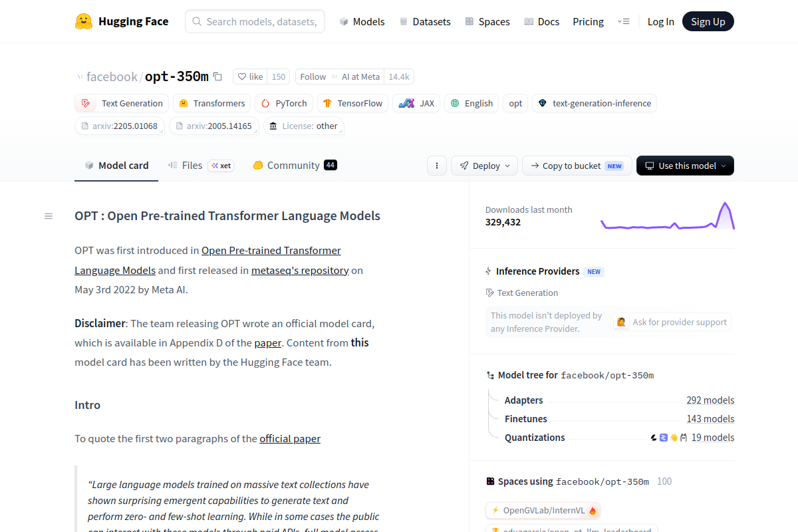
Task: Click the Text Generation inference task label
Action: pyautogui.click(x=522, y=293)
